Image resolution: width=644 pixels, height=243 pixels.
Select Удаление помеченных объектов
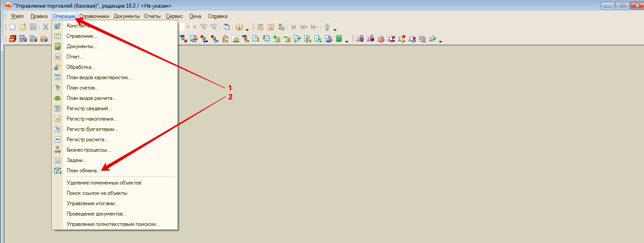coord(104,183)
